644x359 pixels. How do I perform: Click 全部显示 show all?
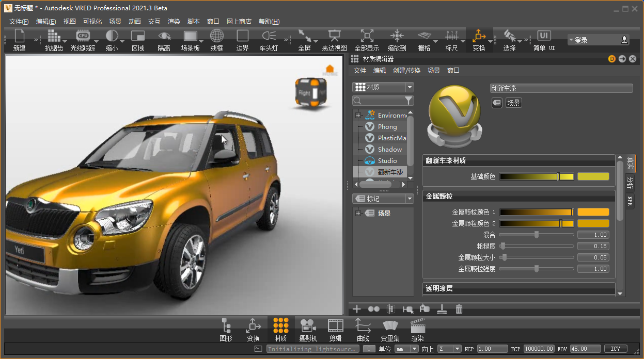(x=367, y=40)
